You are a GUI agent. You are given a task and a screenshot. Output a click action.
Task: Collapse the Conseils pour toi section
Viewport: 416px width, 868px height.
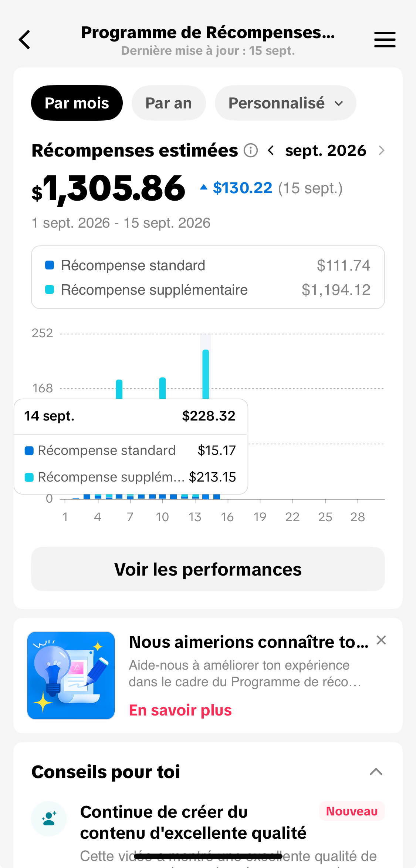[x=376, y=772]
